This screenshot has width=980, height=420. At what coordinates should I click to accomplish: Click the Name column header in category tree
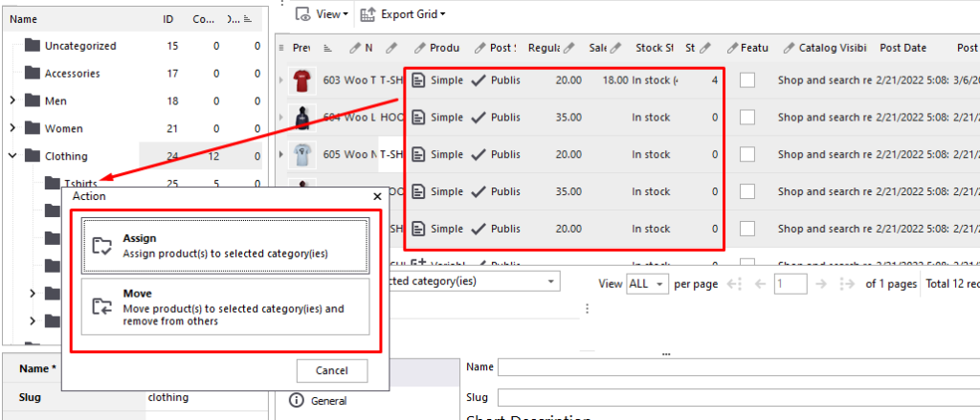pyautogui.click(x=23, y=19)
